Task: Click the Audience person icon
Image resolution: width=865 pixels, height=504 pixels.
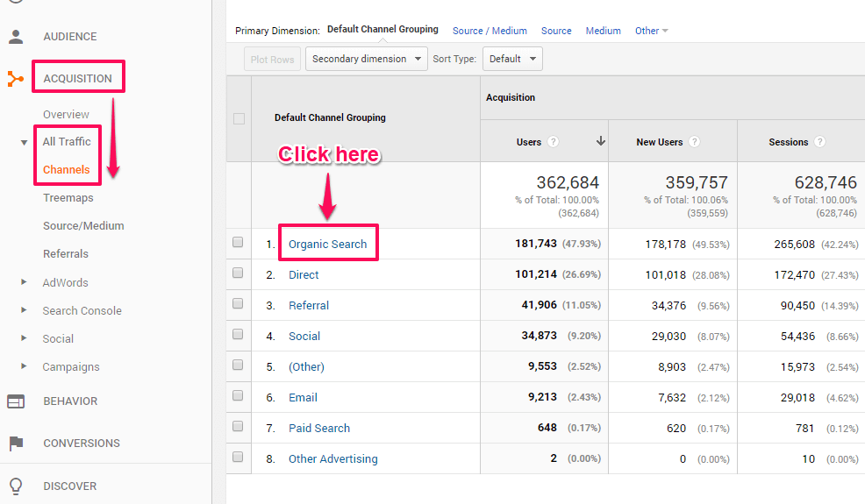Action: [x=16, y=37]
